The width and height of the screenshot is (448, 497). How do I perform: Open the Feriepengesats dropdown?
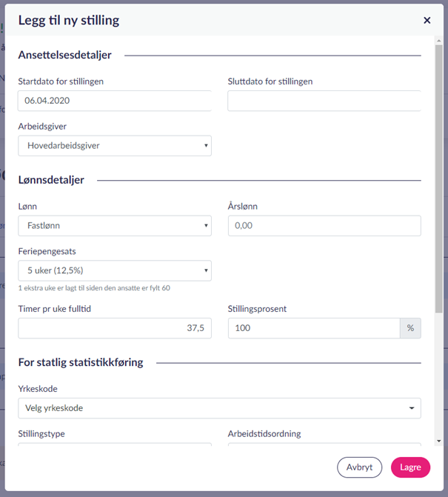[x=115, y=270]
